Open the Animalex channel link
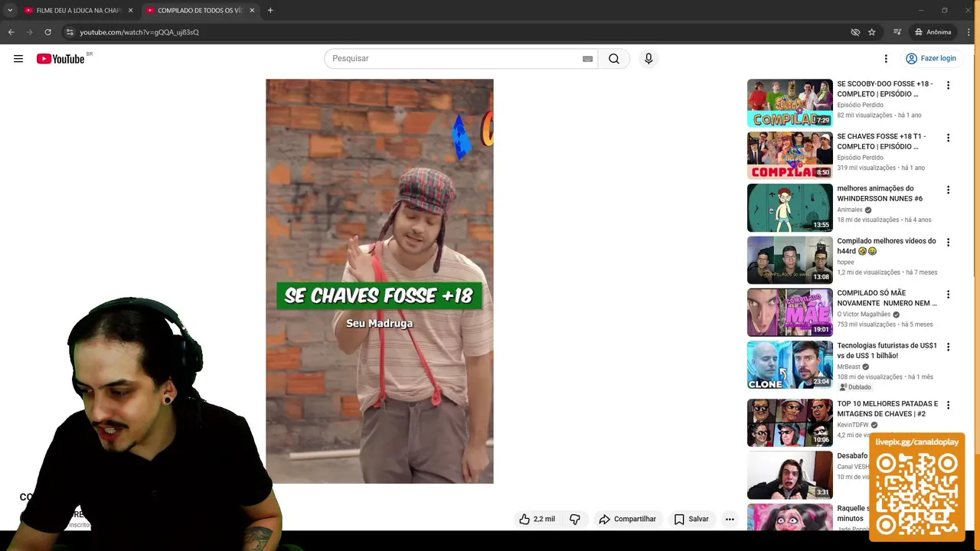Screen dimensions: 980x551 [x=850, y=210]
